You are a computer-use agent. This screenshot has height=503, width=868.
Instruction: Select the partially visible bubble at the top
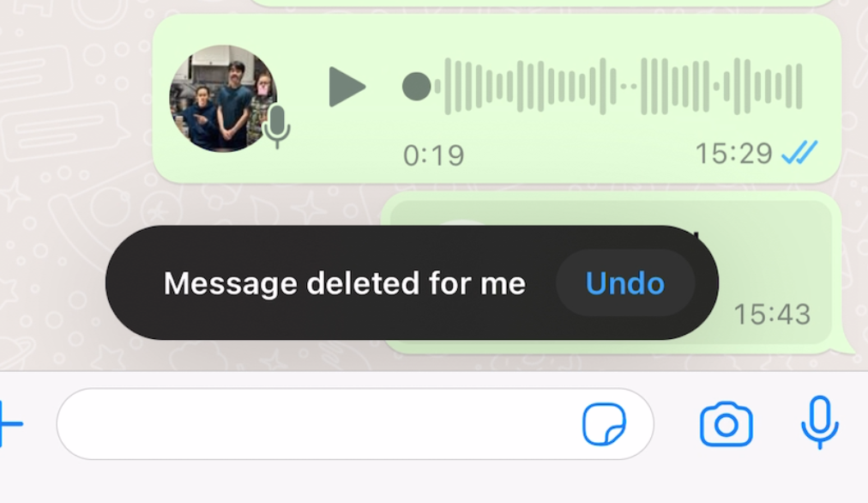pyautogui.click(x=542, y=3)
